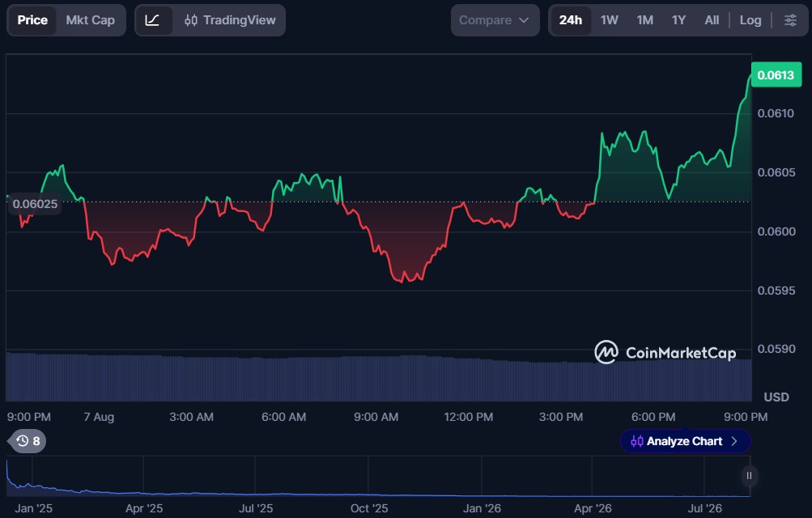812x518 pixels.
Task: Toggle Log scale
Action: [x=750, y=20]
